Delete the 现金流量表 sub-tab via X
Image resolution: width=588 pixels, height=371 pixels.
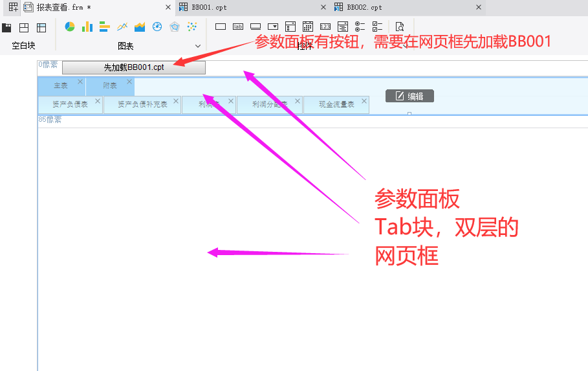pos(364,101)
